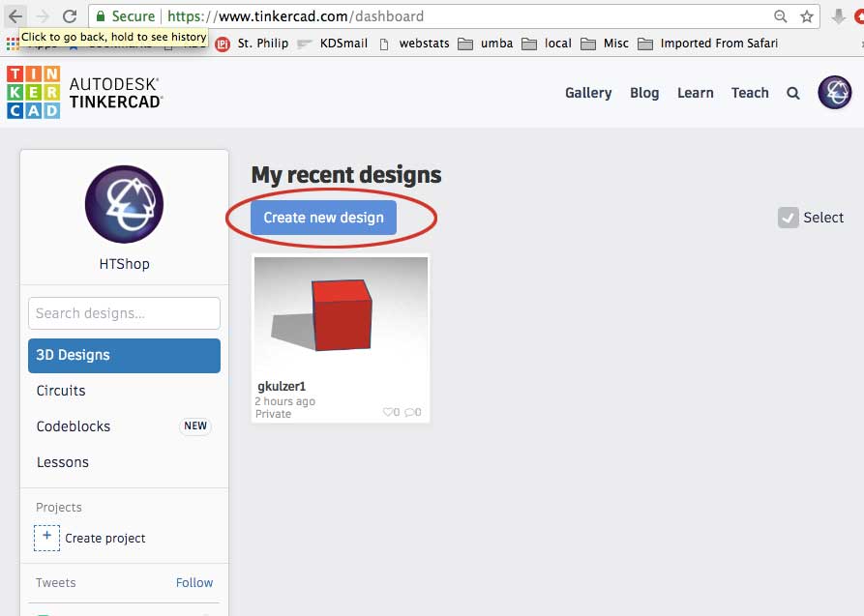
Task: Open the KDSmail bookmark
Action: 332,44
